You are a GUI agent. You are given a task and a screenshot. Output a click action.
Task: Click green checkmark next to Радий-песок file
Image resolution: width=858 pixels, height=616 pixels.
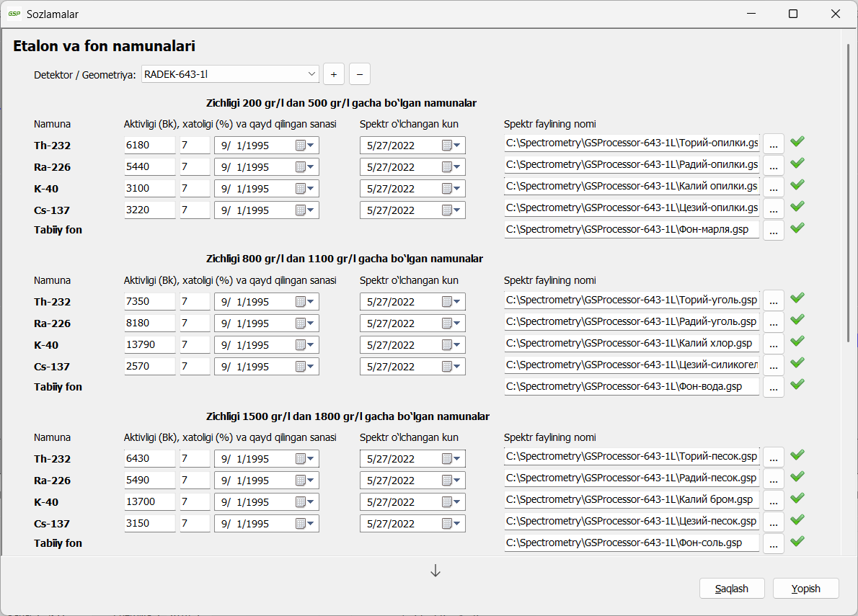pyautogui.click(x=797, y=476)
